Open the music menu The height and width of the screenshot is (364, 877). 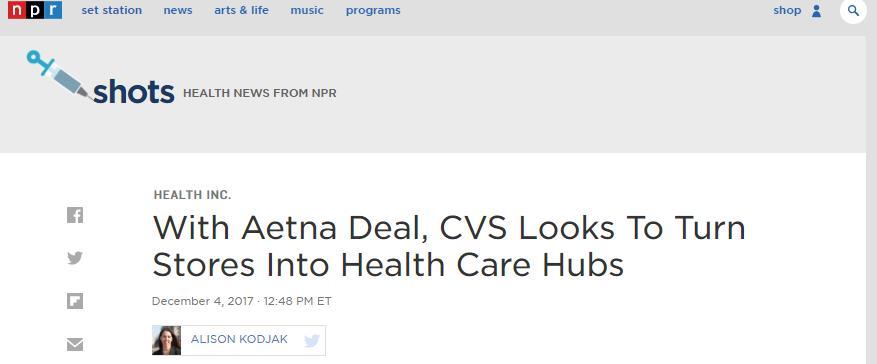307,10
